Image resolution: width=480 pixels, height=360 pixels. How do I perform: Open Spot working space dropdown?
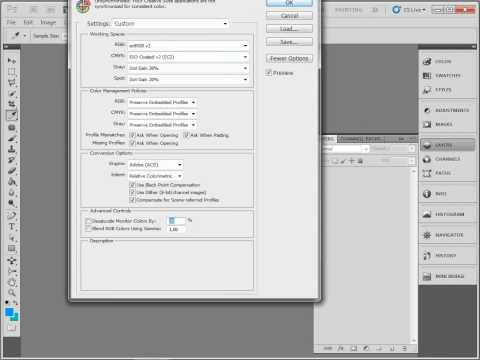(x=188, y=79)
